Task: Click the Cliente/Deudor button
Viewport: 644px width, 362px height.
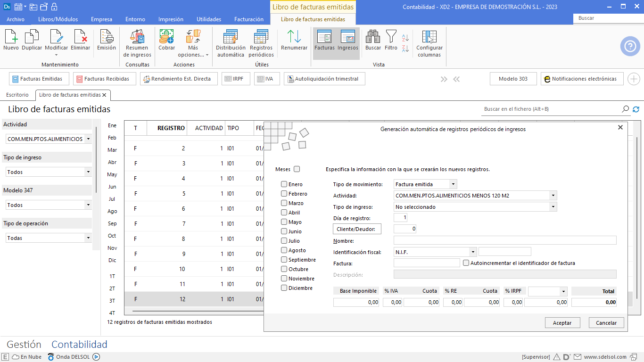Action: coord(356,229)
